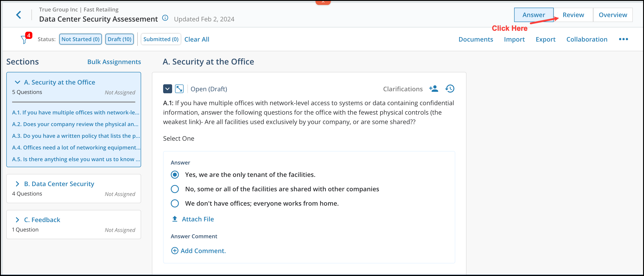The image size is (644, 276).
Task: Go to question A.4 in the sidebar
Action: (76, 148)
